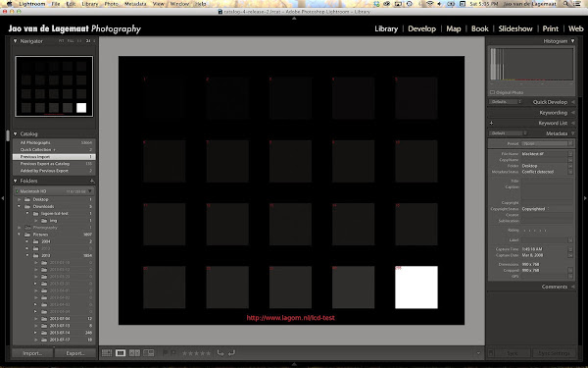Open Compare view from the toolbar
Image resolution: width=588 pixels, height=368 pixels.
pos(134,353)
